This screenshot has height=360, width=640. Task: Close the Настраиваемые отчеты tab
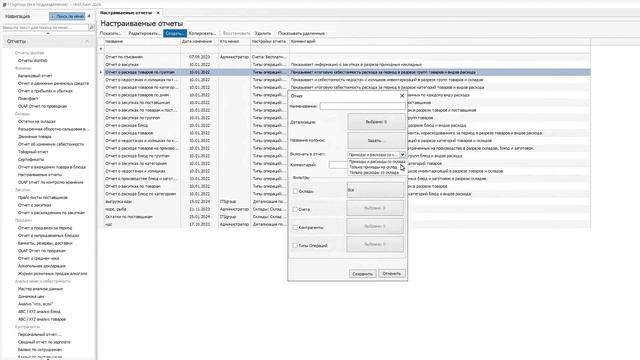pos(158,13)
